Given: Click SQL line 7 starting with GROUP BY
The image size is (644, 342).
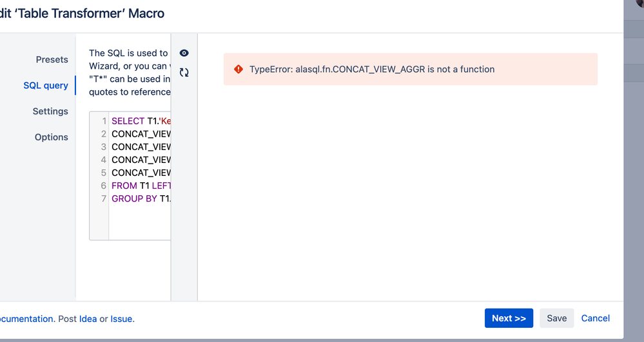Looking at the screenshot, I should click(x=141, y=199).
